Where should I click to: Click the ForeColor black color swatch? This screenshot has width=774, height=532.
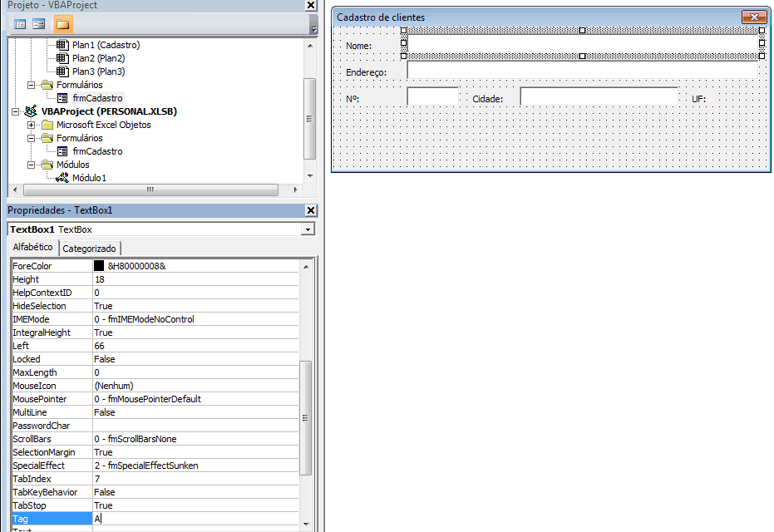click(100, 266)
